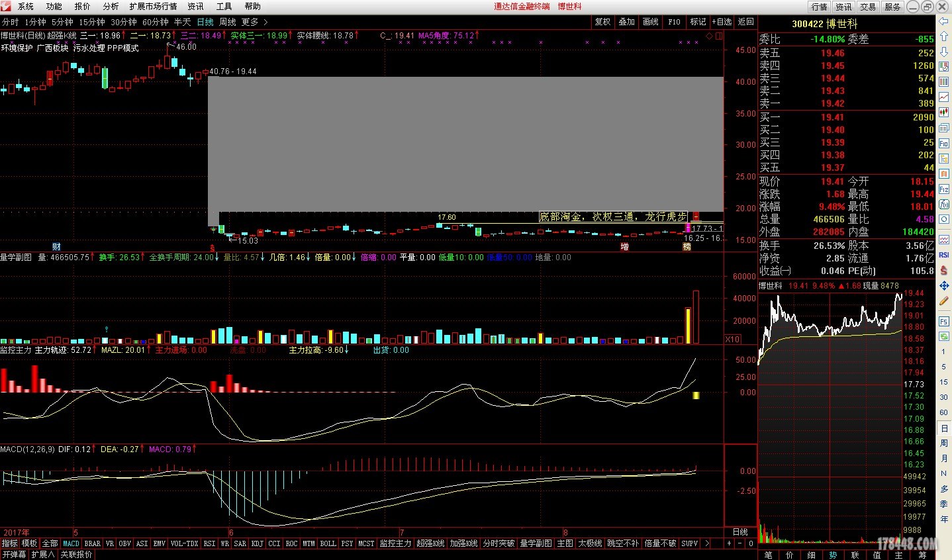The height and width of the screenshot is (560, 952).
Task: Click the up arrow icon in right sidebar
Action: click(x=944, y=36)
